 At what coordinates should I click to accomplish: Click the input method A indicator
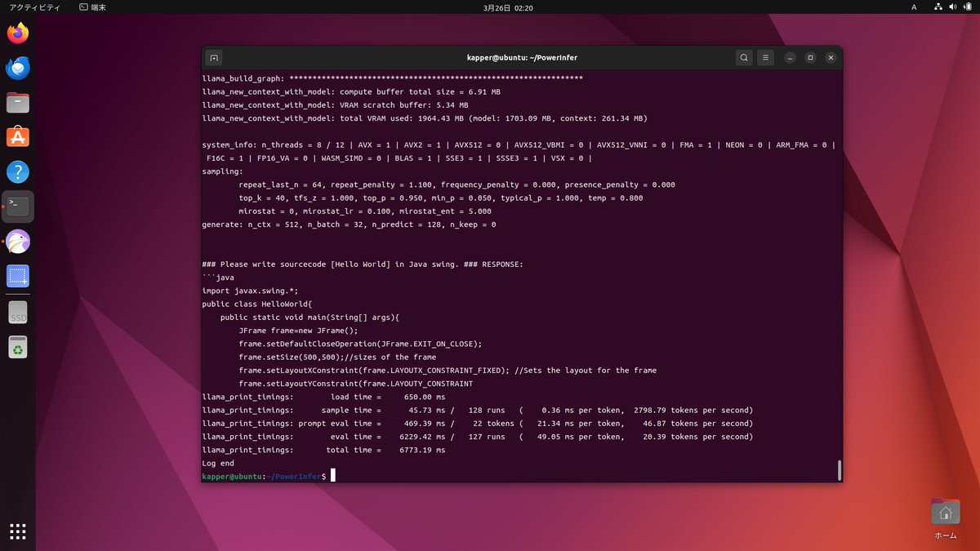click(913, 7)
